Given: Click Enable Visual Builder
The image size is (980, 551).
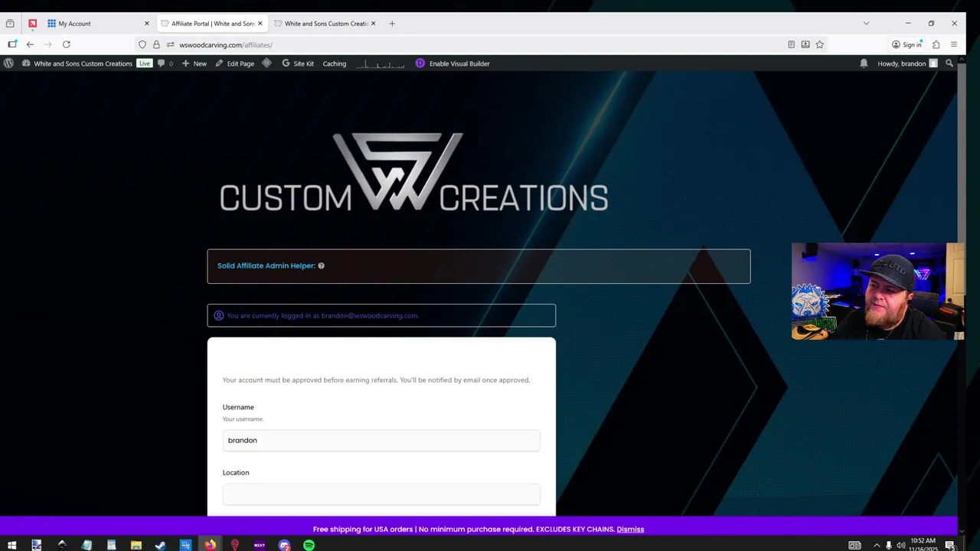Looking at the screenshot, I should coord(452,64).
